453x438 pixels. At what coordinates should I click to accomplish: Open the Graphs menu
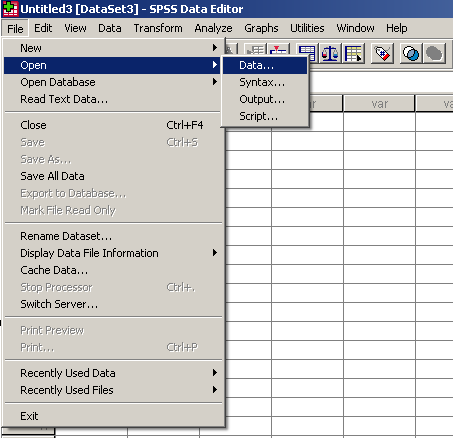[261, 28]
